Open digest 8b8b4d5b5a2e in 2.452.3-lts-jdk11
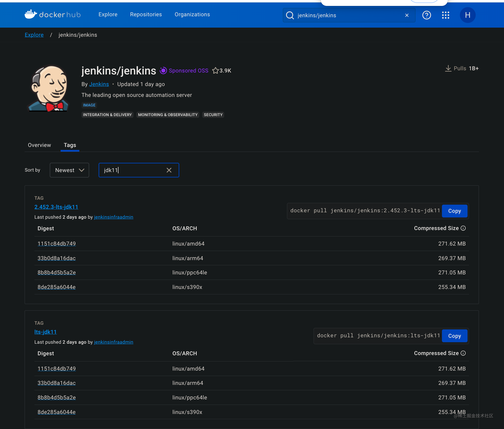This screenshot has width=504, height=429. 57,272
